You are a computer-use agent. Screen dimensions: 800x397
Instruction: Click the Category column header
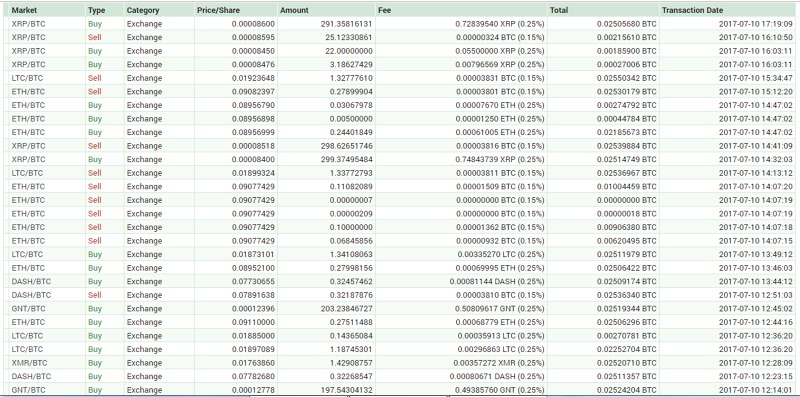click(159, 10)
